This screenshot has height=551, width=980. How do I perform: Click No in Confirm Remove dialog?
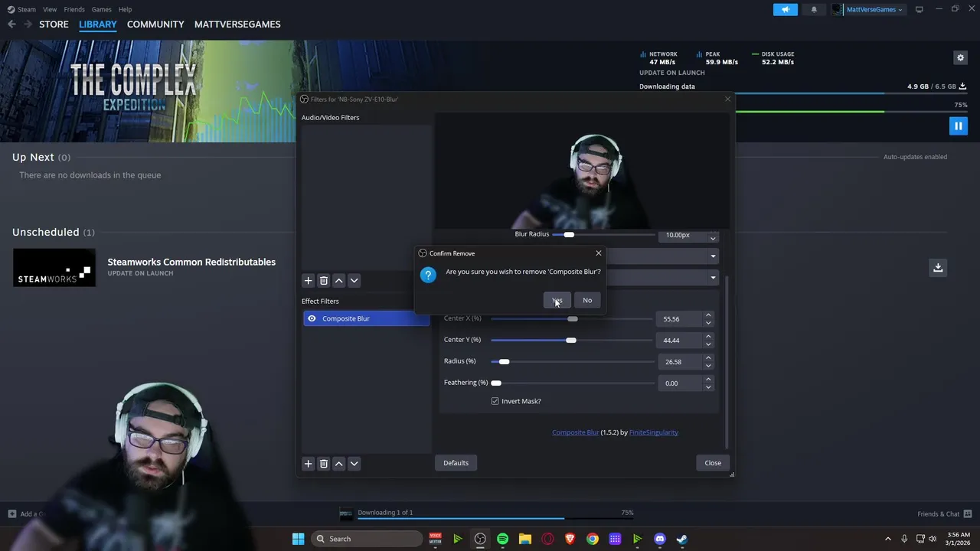tap(587, 300)
